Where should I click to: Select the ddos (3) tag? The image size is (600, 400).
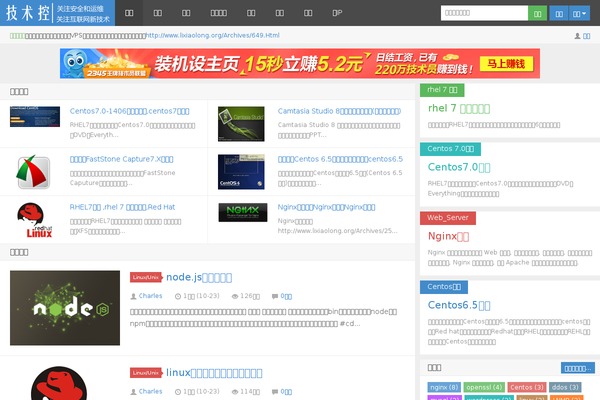[565, 387]
